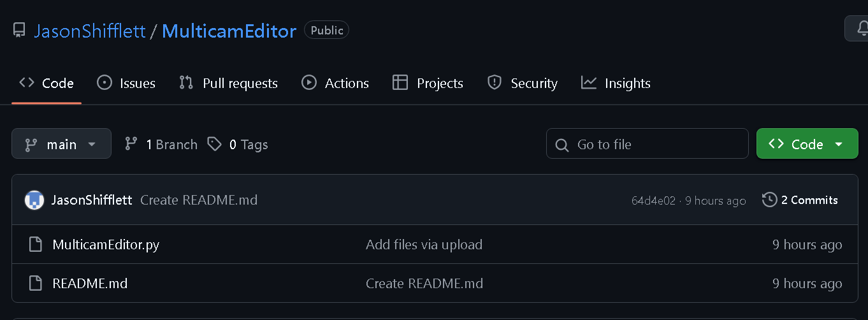The image size is (868, 320).
Task: Open the MulticamEditor.py file
Action: click(106, 245)
